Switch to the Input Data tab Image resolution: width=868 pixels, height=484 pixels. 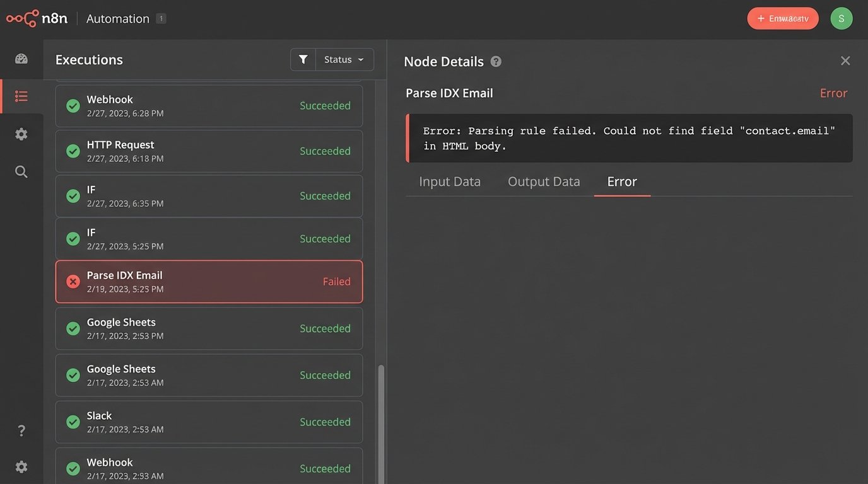449,181
